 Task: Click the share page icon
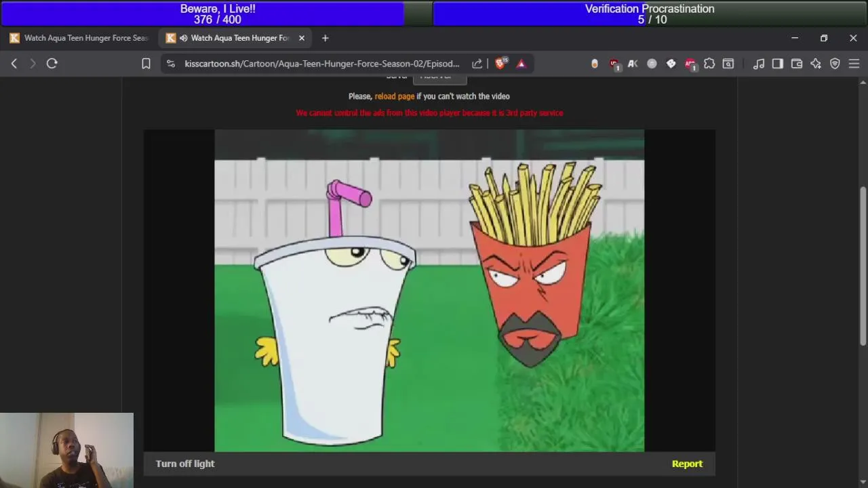[477, 64]
